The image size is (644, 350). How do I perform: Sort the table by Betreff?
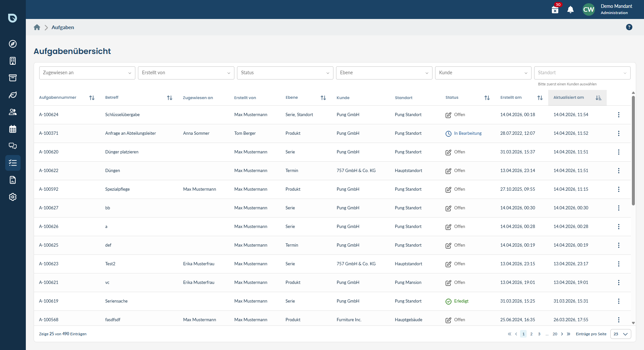point(170,98)
